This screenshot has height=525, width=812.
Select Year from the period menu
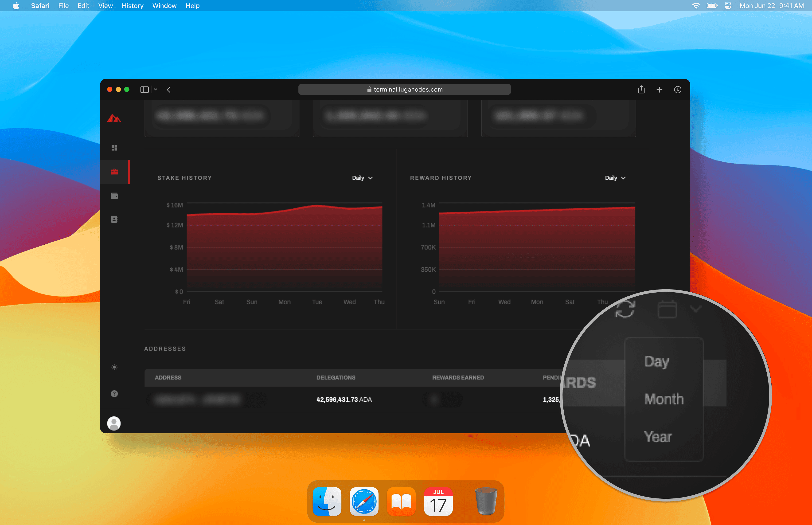tap(658, 437)
